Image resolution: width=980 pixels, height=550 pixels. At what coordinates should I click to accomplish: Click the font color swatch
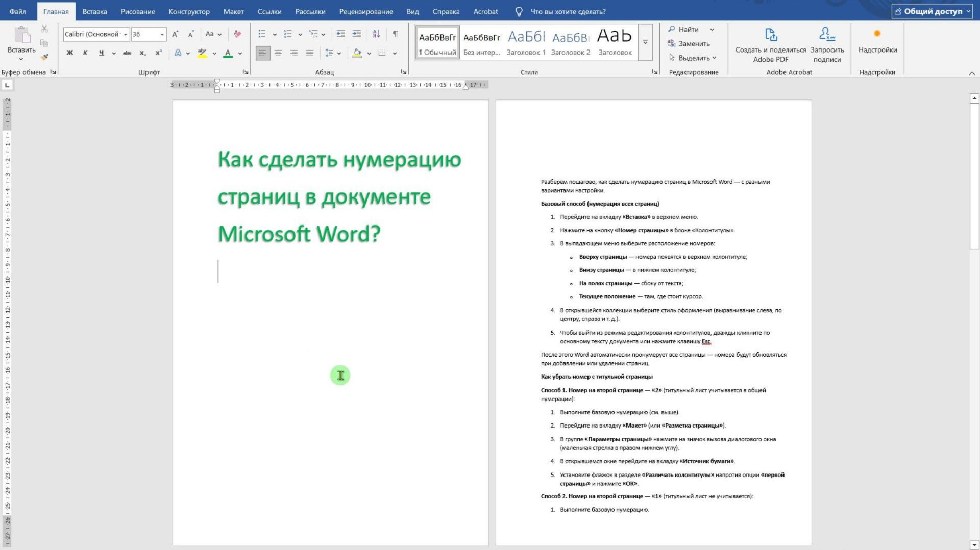(x=229, y=53)
